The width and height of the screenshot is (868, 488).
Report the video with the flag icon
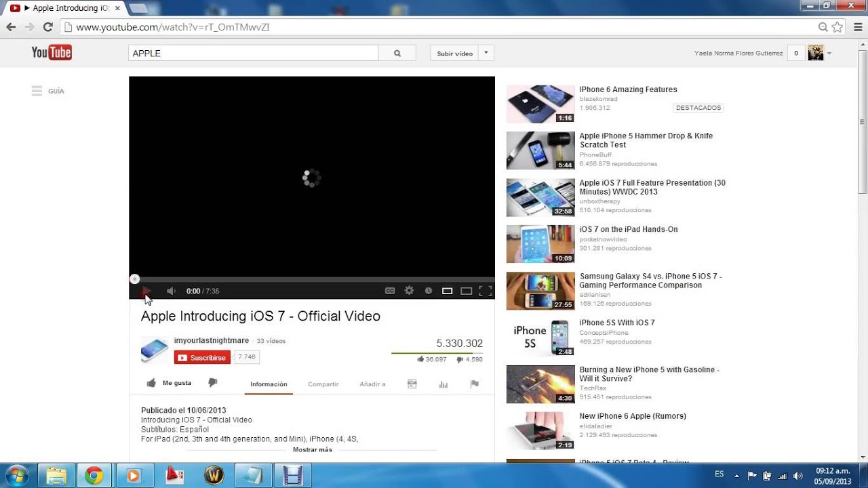click(x=475, y=384)
